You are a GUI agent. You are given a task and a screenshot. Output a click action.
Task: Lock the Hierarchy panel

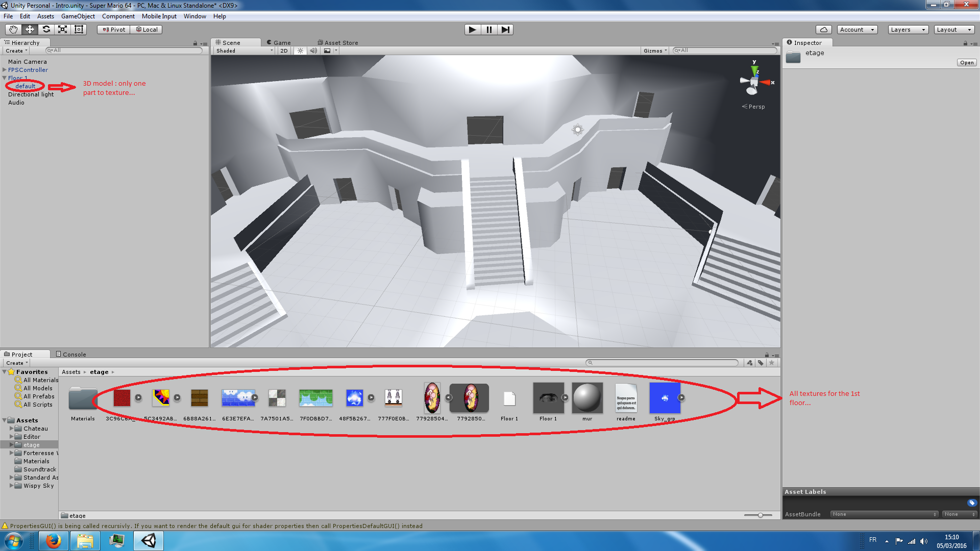pyautogui.click(x=195, y=43)
